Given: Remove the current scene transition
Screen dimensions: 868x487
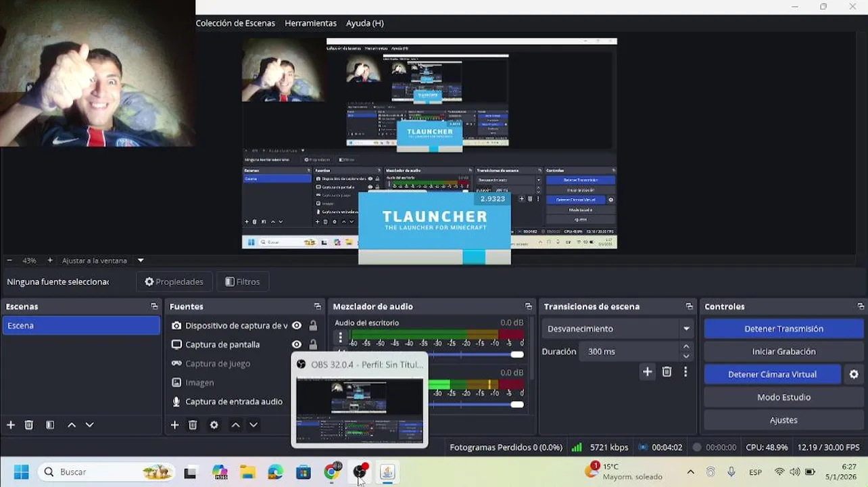Looking at the screenshot, I should pyautogui.click(x=667, y=371).
